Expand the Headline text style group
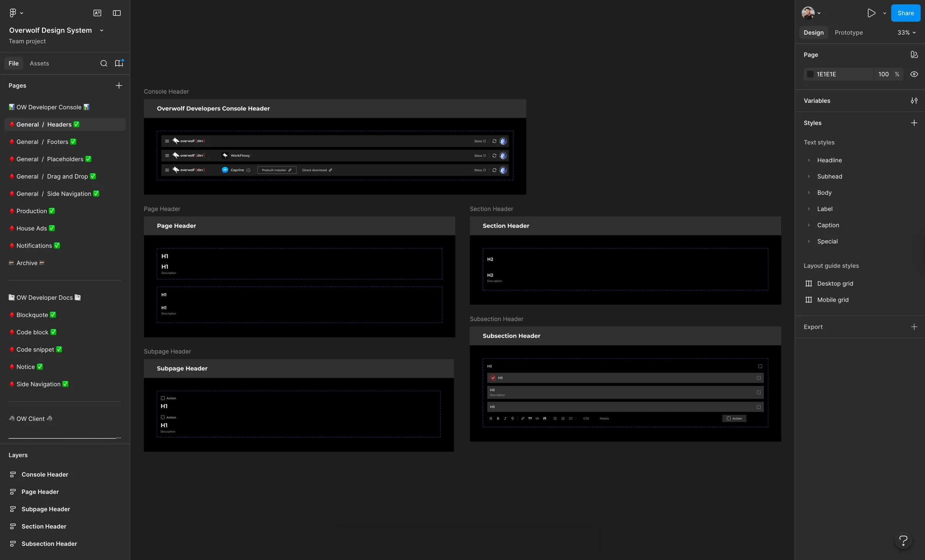This screenshot has height=560, width=925. [x=809, y=160]
